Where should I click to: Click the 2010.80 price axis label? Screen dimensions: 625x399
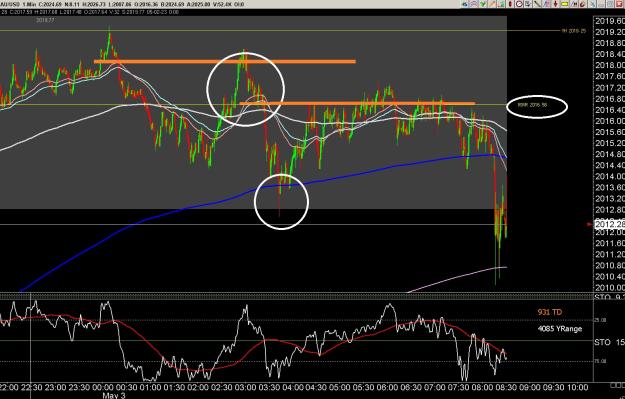609,265
